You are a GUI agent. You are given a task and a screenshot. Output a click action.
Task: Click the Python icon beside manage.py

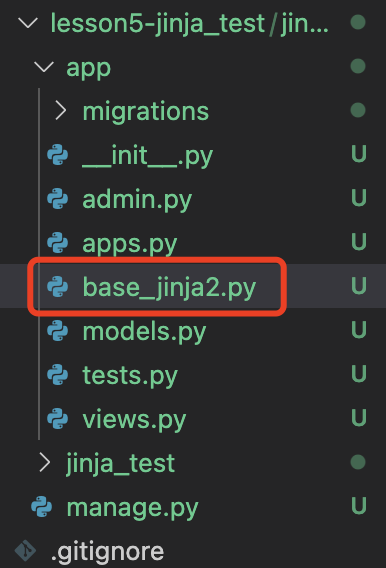[x=42, y=506]
